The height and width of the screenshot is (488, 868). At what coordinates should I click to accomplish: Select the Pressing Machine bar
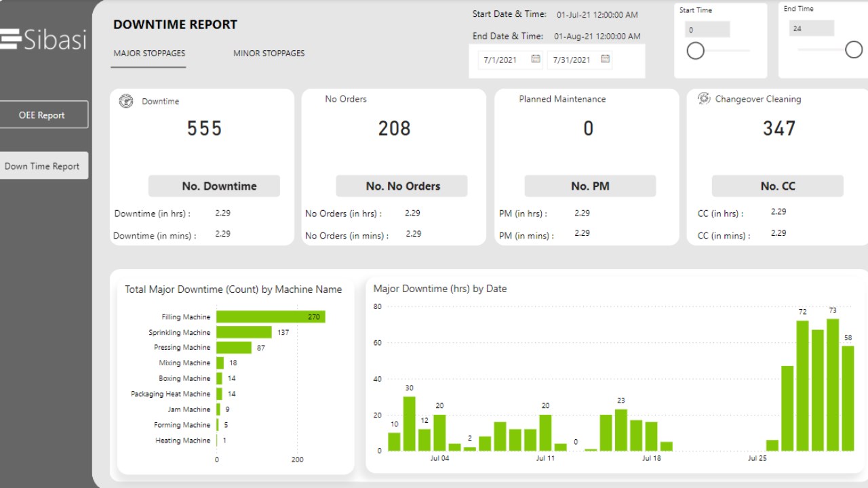pos(234,347)
